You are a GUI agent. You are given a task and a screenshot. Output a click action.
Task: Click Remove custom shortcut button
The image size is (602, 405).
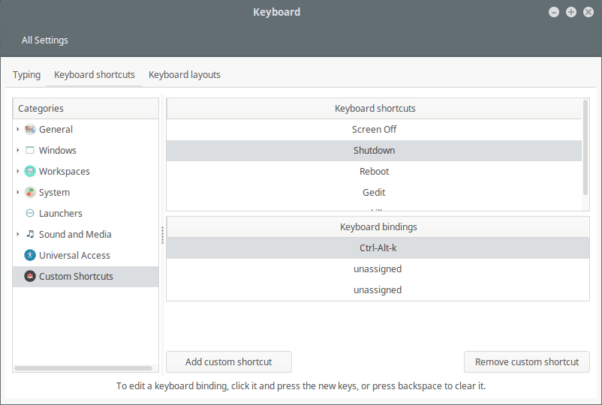[x=527, y=362]
